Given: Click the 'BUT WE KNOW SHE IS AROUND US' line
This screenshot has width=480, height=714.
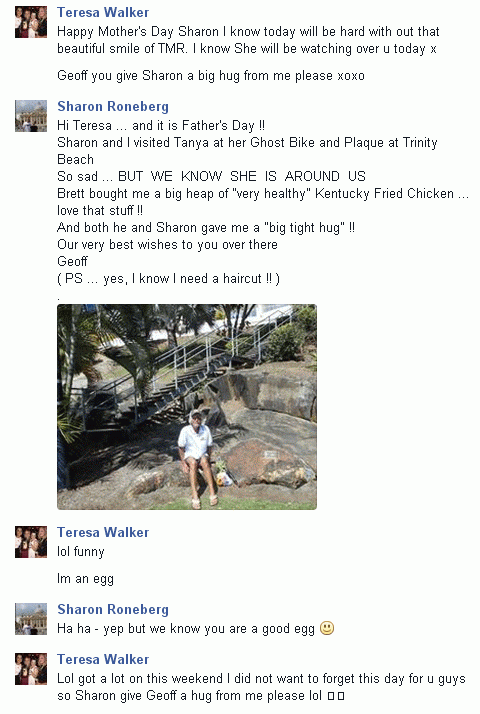Looking at the screenshot, I should click(211, 176).
